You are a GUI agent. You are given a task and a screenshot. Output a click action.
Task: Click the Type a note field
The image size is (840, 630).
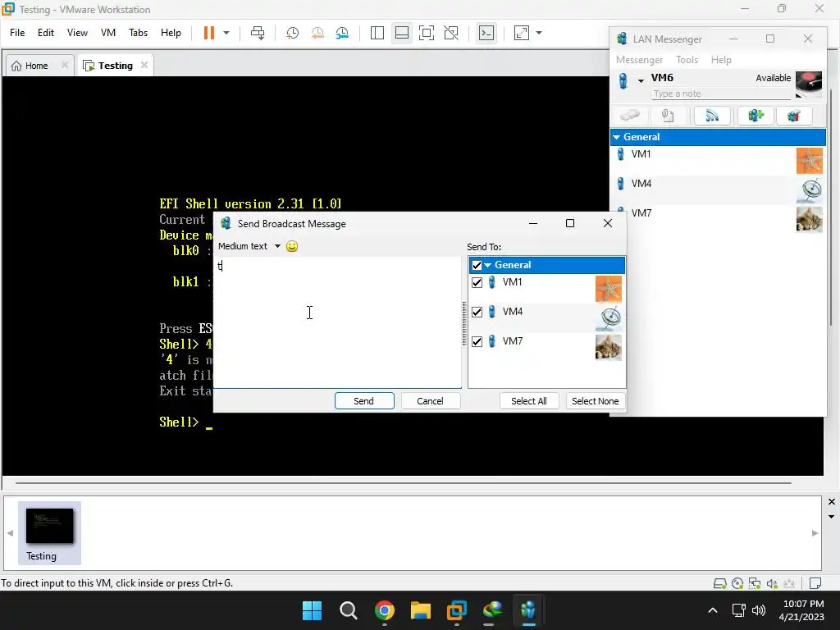721,94
